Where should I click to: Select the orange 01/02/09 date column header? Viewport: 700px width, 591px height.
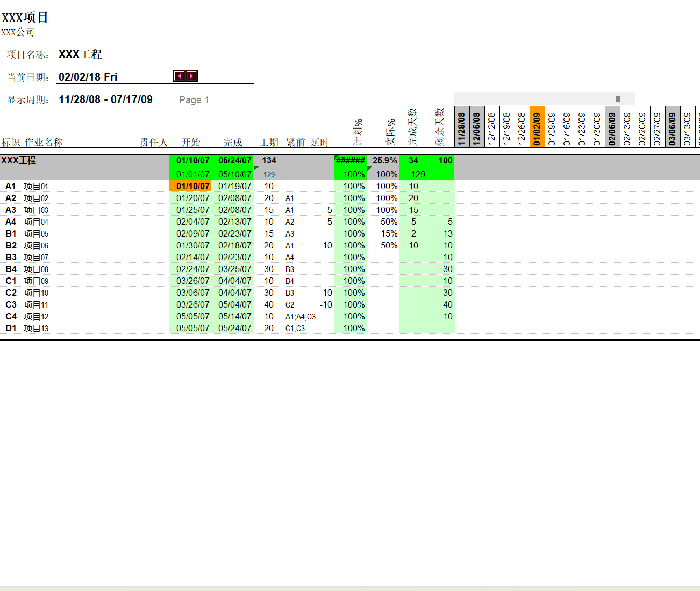537,126
